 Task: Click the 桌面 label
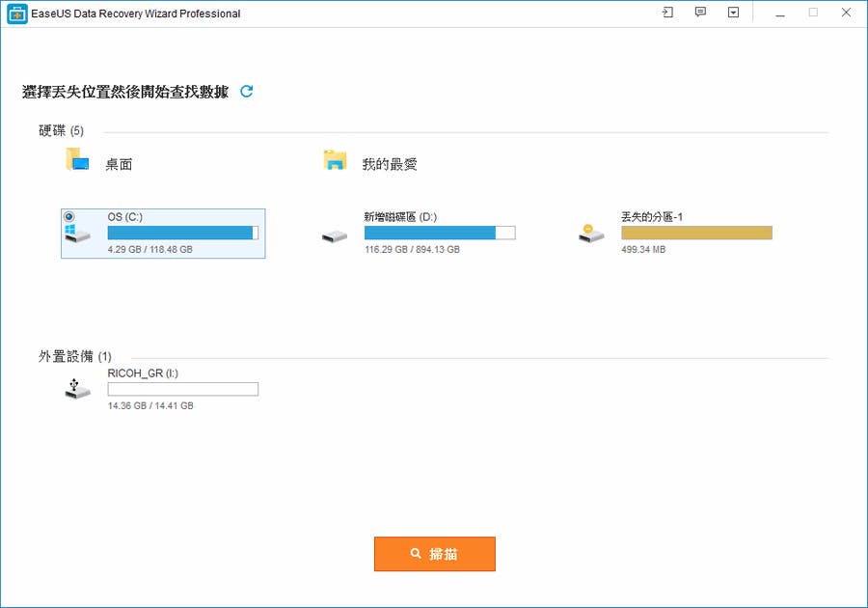[119, 164]
